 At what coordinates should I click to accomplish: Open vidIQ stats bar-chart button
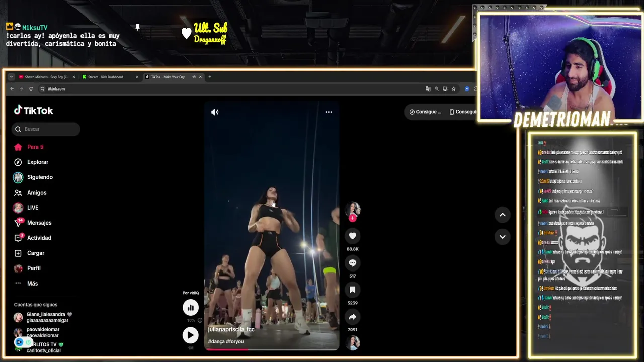click(190, 307)
